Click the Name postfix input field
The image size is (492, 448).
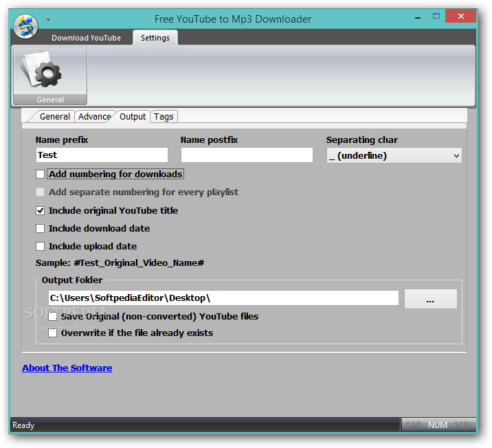247,155
